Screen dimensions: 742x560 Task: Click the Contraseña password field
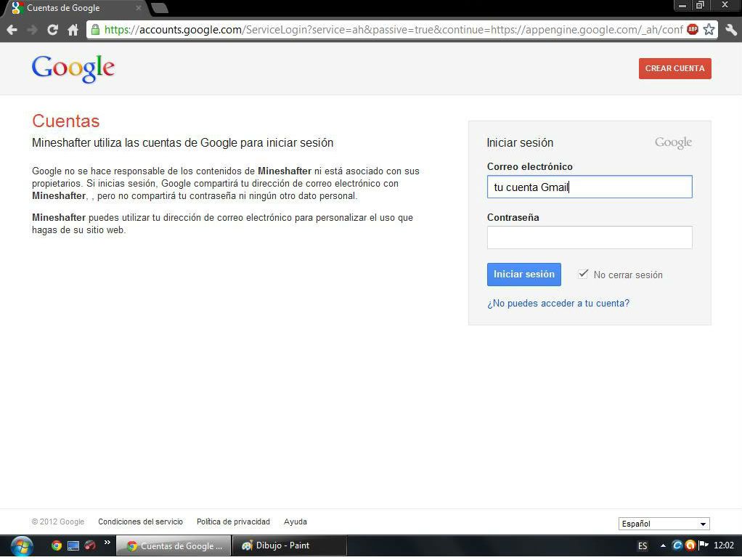[x=590, y=238]
